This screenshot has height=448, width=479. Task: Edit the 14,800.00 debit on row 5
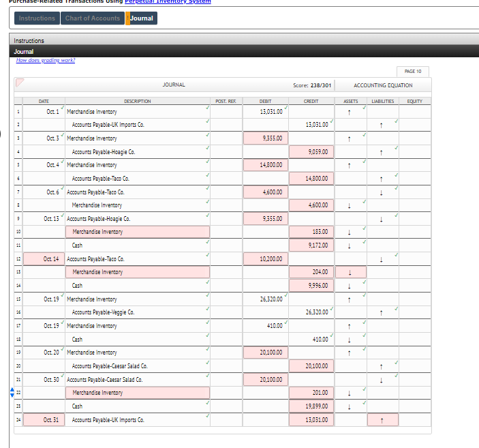[x=266, y=165]
